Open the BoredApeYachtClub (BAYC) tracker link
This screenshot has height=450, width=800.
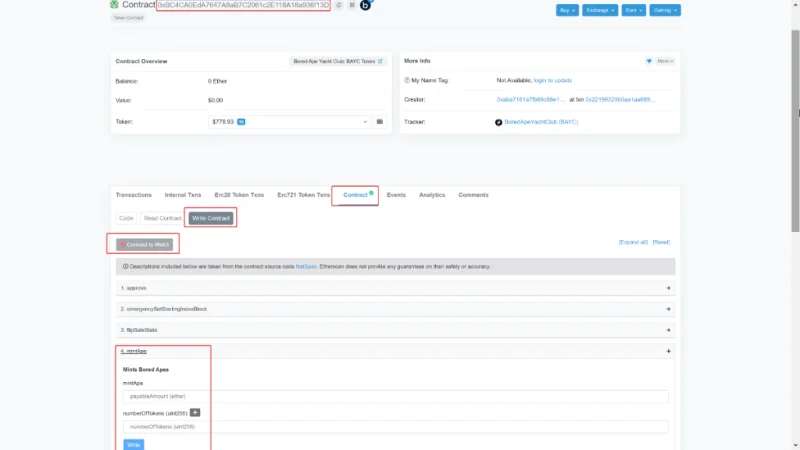tap(541, 122)
